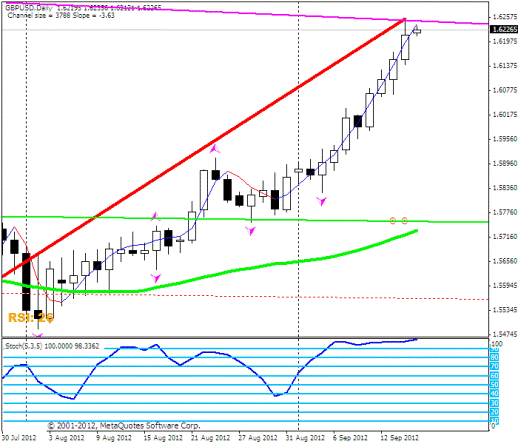Click the orange RSI: 26 label
This screenshot has width=518, height=444.
[x=31, y=318]
